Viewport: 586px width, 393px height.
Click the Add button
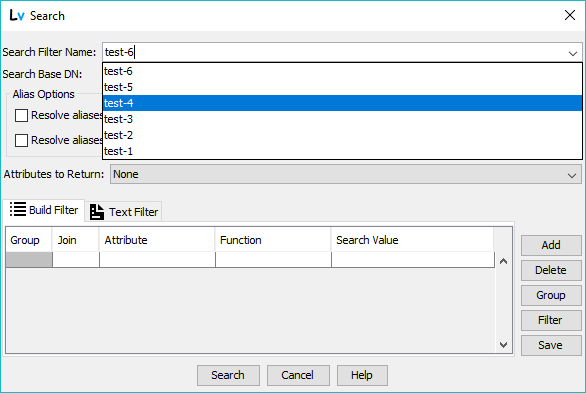click(551, 245)
